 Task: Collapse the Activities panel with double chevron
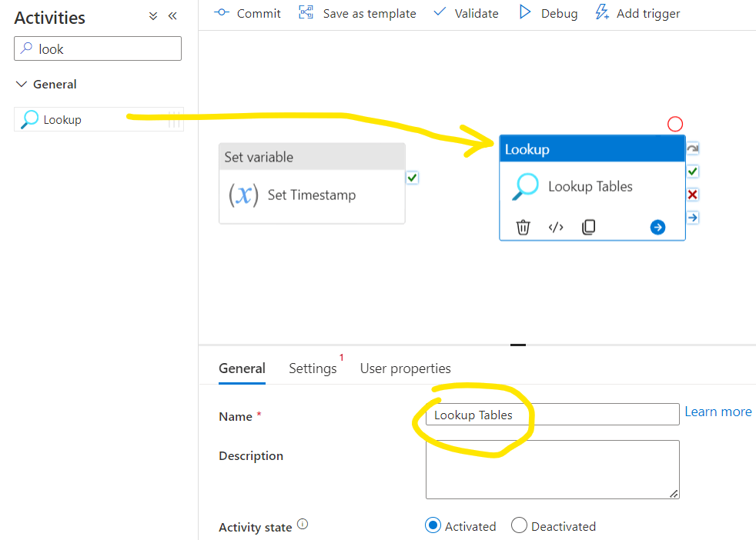[172, 16]
